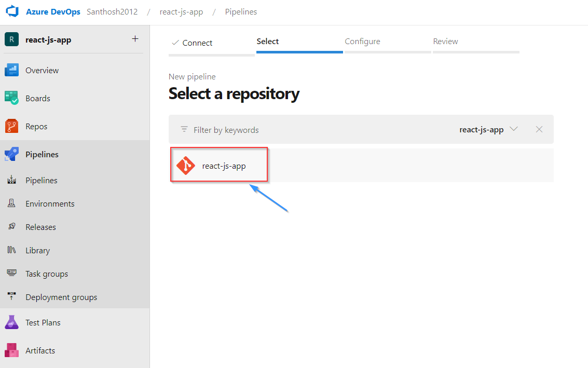588x368 pixels.
Task: Expand project dropdown chevron
Action: pyautogui.click(x=514, y=129)
